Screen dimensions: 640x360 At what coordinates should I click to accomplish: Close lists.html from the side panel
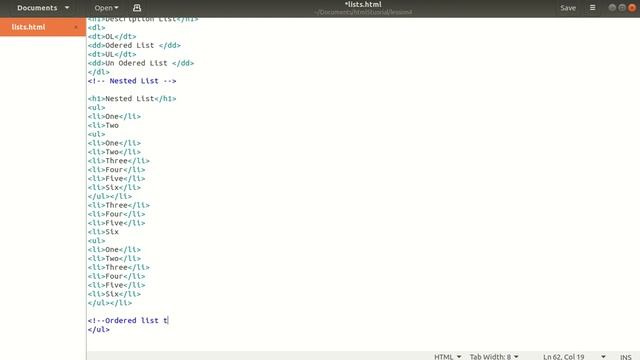point(76,27)
